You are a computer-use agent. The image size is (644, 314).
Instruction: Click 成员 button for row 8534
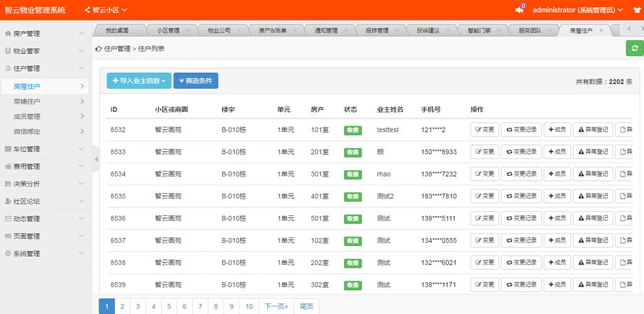557,174
